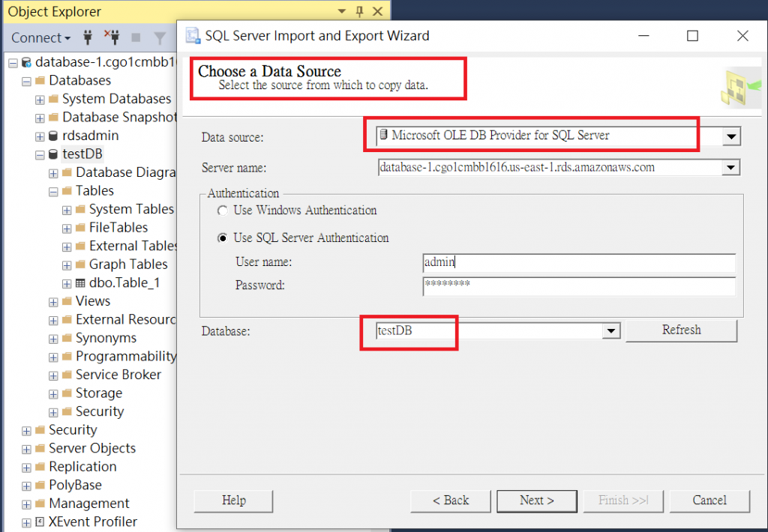
Task: Click the Help button
Action: [x=234, y=501]
